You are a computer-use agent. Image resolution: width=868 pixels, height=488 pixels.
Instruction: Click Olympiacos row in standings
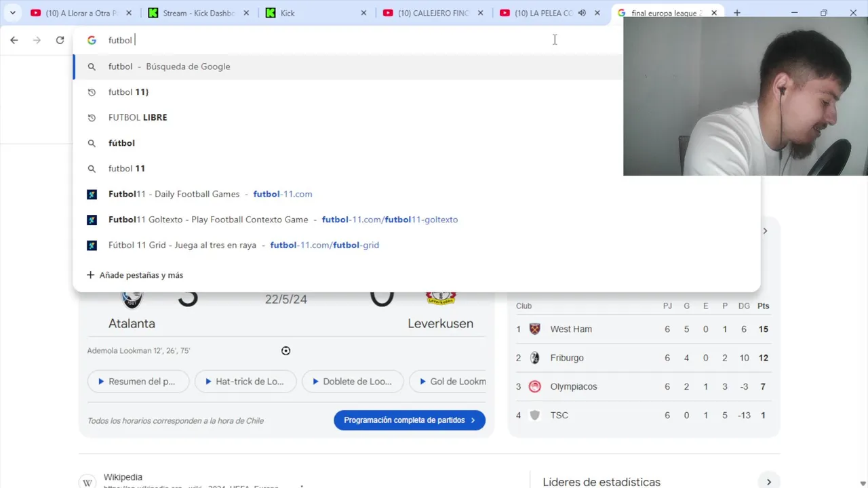click(644, 386)
